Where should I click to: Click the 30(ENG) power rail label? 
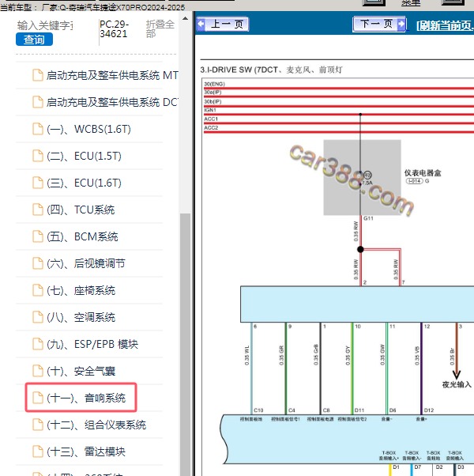(x=214, y=84)
